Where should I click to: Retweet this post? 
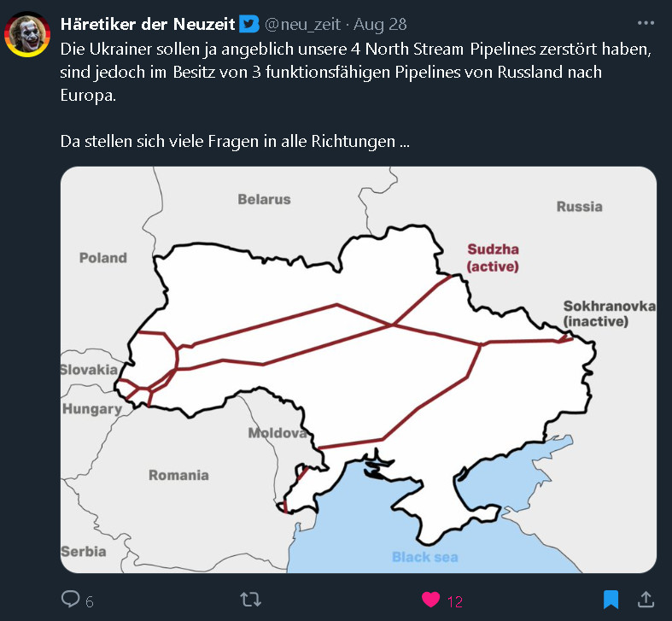(250, 600)
